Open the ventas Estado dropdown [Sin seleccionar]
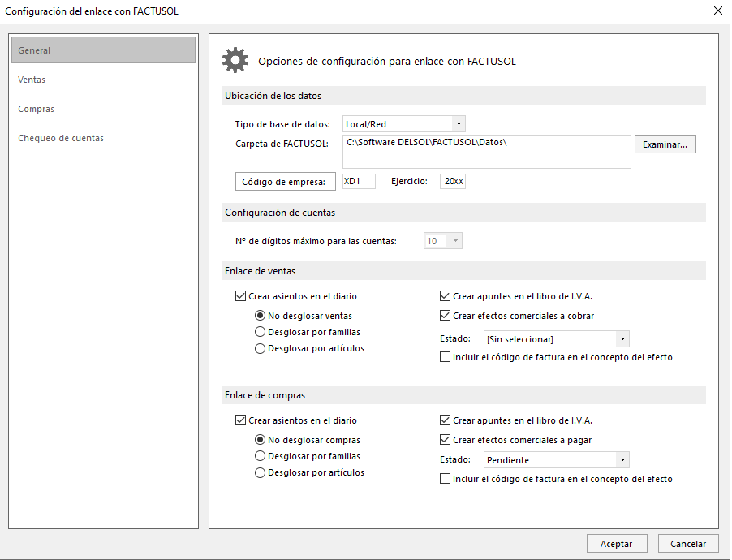Viewport: 732px width, 560px height. pyautogui.click(x=556, y=339)
